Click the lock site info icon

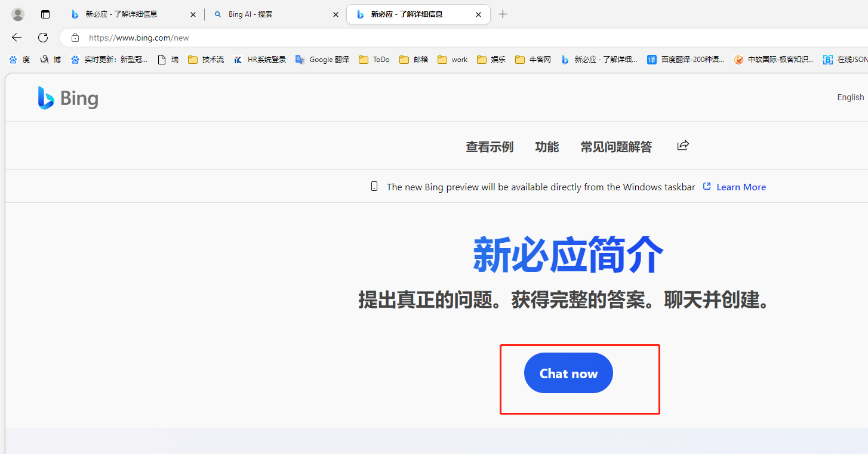click(x=75, y=38)
